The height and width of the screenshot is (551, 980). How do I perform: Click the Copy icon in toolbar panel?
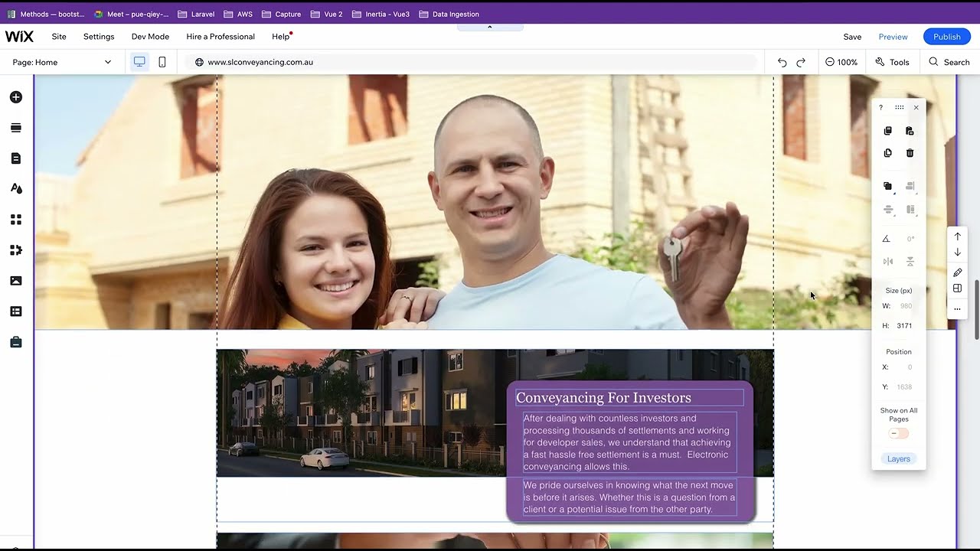click(888, 131)
